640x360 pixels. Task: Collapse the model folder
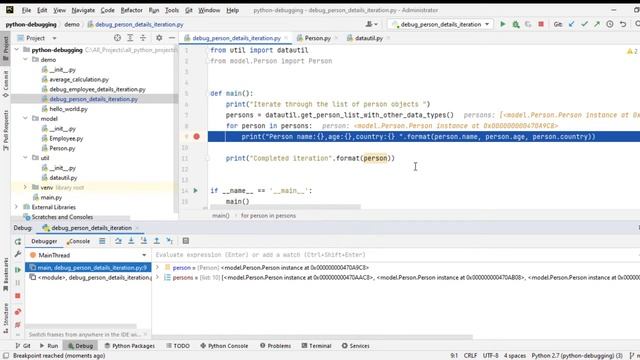point(25,118)
